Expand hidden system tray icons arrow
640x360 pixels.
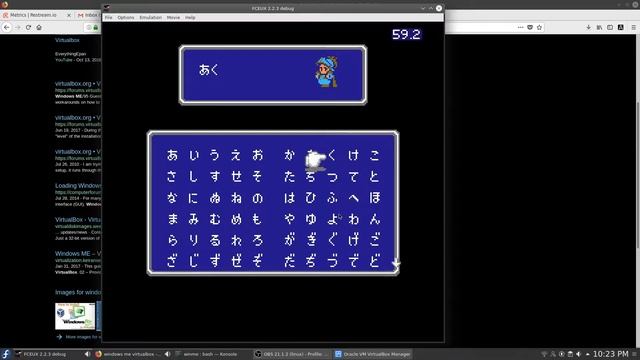tap(587, 354)
